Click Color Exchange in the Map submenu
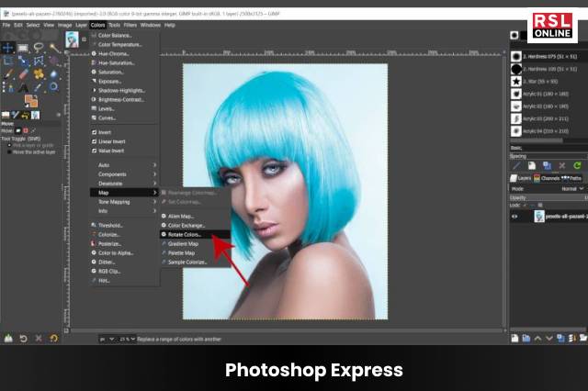 195,226
